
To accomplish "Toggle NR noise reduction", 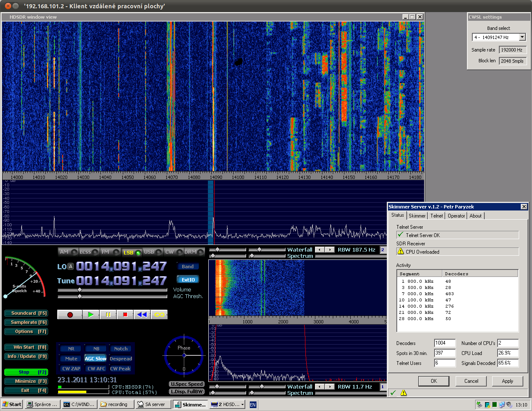I will (71, 349).
